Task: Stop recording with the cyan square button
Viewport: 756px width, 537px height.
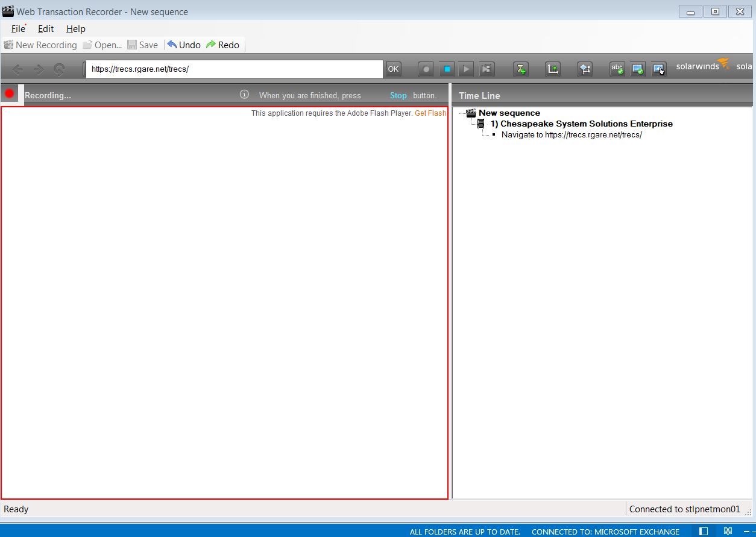Action: point(447,69)
